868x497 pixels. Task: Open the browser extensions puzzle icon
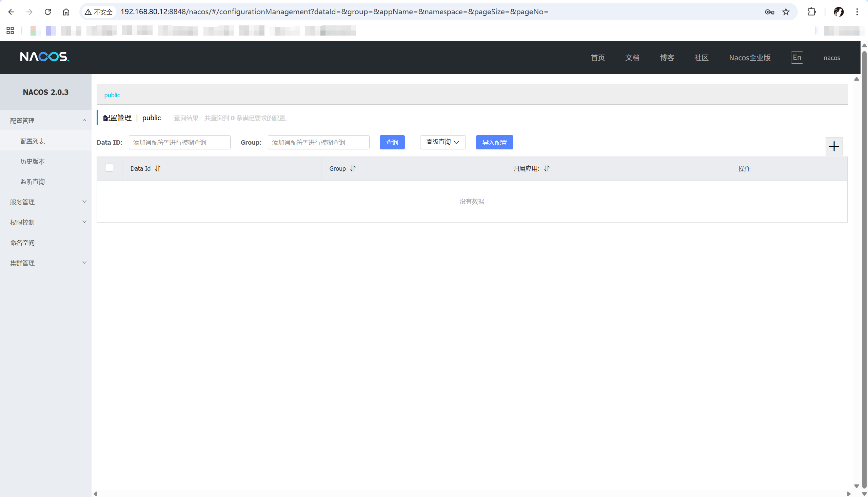[811, 12]
